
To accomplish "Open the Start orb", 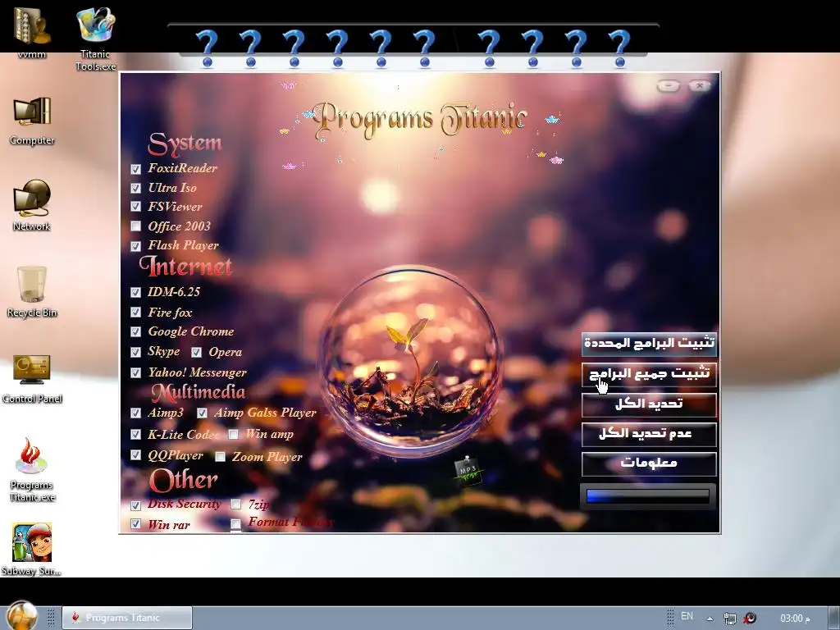I will pyautogui.click(x=22, y=616).
